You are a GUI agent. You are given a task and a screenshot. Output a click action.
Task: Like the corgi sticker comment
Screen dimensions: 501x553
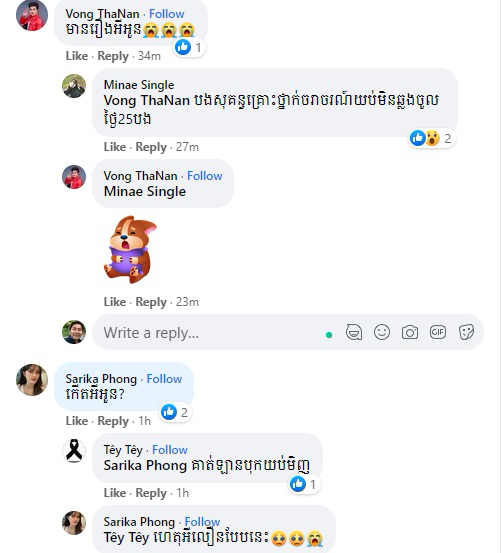(115, 302)
